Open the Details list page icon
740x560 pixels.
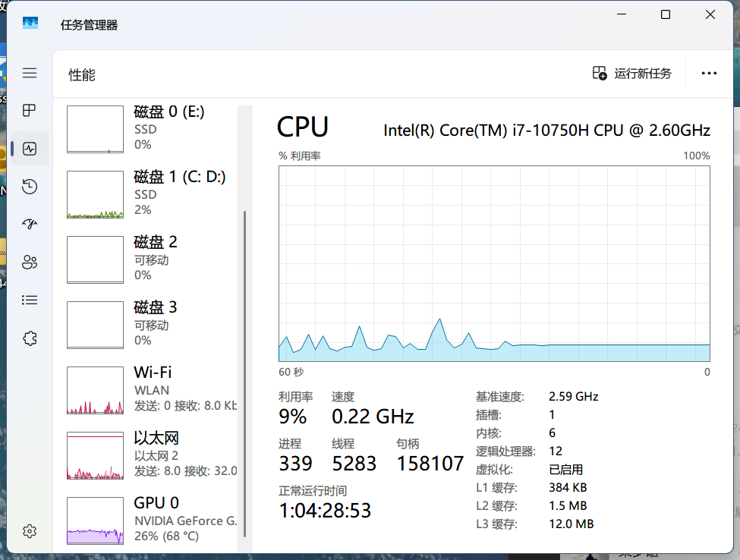30,300
